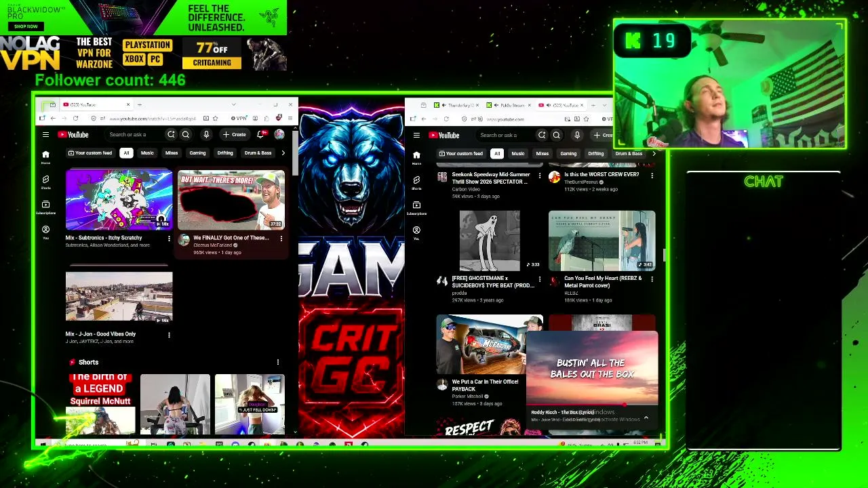Open options for Mix - J-Jon video
This screenshot has height=488, width=868.
click(169, 335)
